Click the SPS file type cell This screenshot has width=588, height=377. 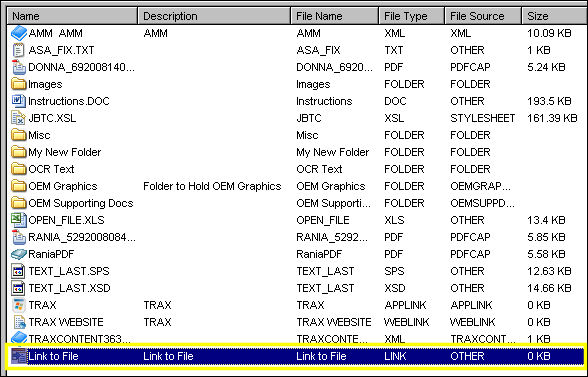[x=395, y=271]
